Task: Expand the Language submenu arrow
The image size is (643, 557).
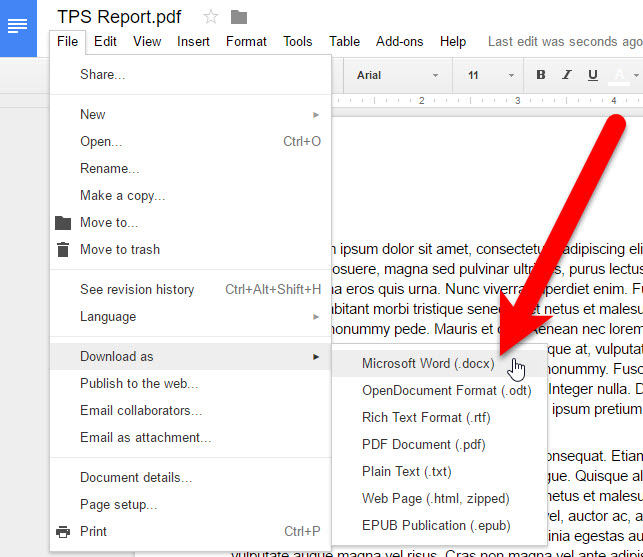Action: 316,317
